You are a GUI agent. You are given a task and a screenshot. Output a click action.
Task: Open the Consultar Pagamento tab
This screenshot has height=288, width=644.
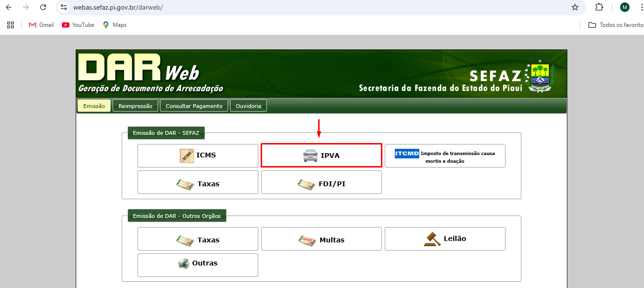tap(194, 105)
